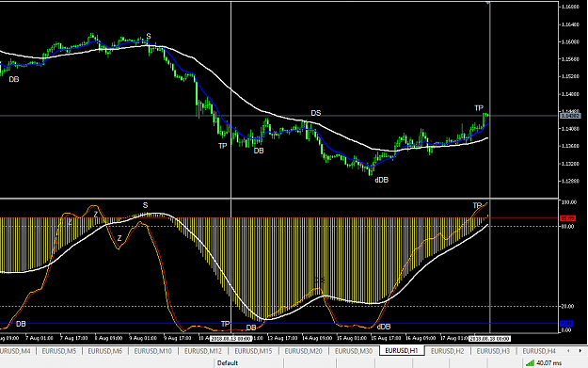Click the 2018.08.18 08:00 date label
This screenshot has height=368, width=588.
click(x=489, y=339)
